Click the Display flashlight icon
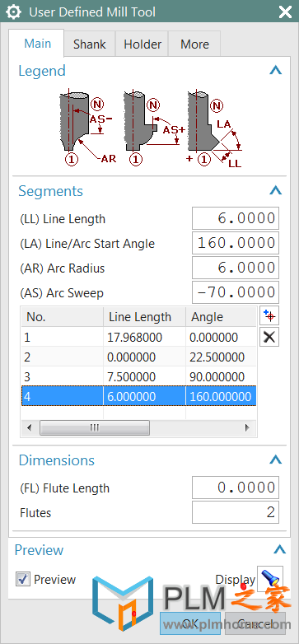 [270, 579]
